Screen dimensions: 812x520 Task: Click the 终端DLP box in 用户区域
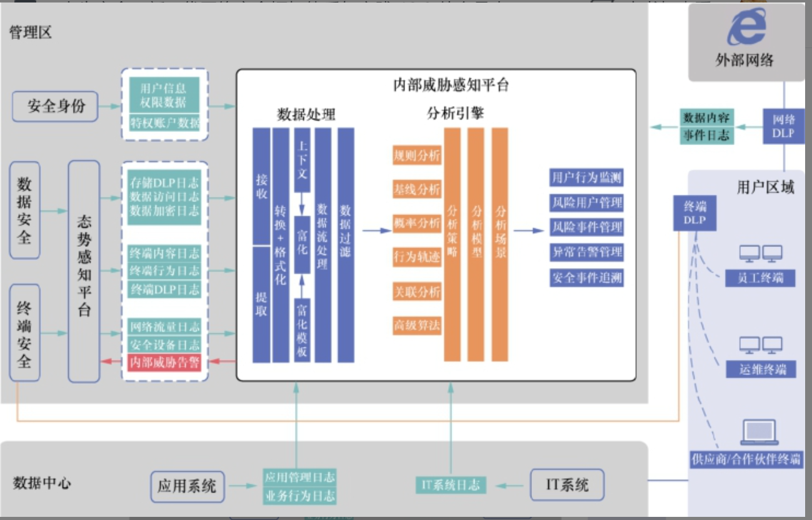(694, 214)
